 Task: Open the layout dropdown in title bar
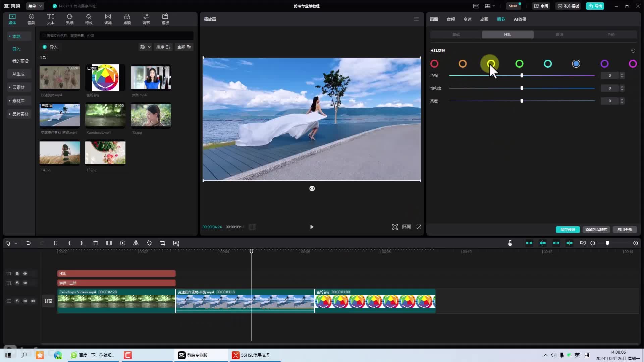[x=490, y=6]
